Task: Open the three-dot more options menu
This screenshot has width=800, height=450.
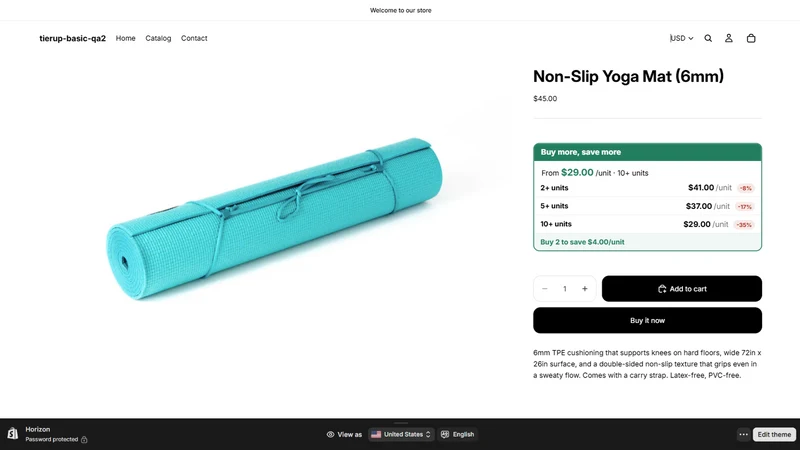Action: (x=743, y=434)
